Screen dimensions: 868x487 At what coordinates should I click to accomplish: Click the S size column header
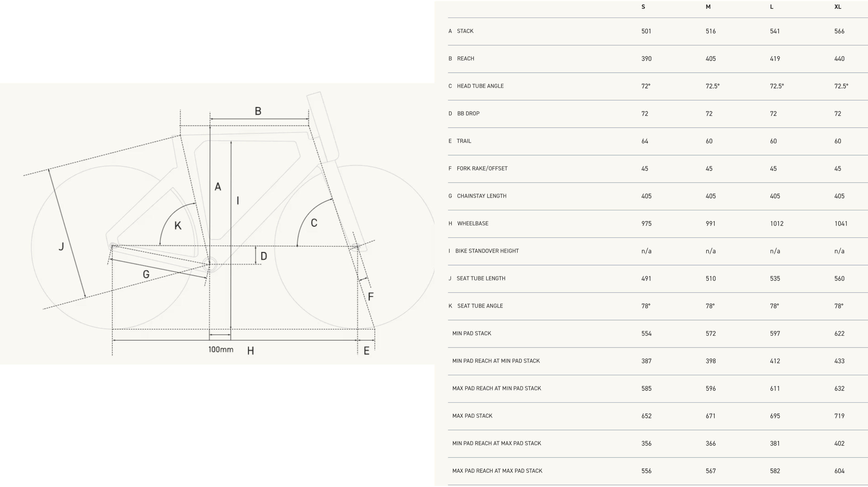pyautogui.click(x=643, y=7)
